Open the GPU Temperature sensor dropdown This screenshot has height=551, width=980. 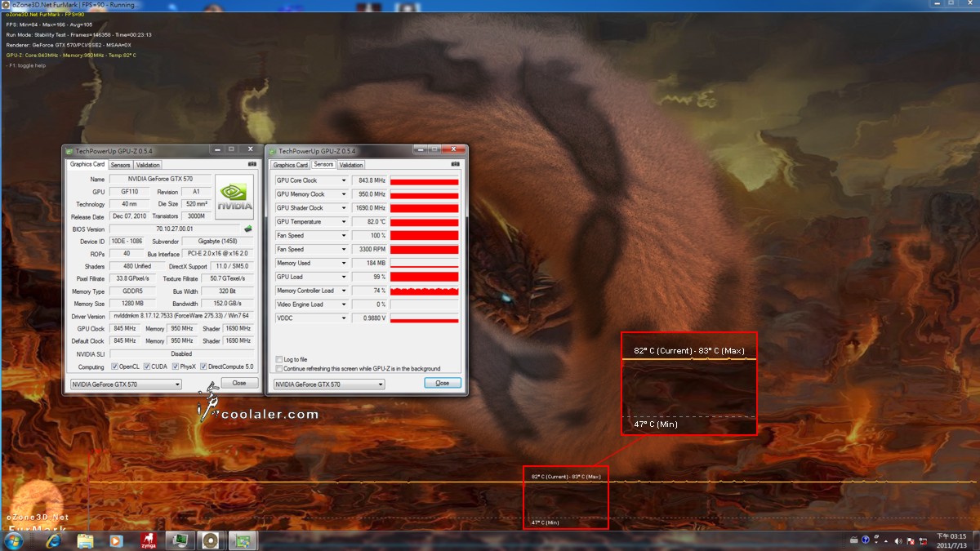point(343,222)
